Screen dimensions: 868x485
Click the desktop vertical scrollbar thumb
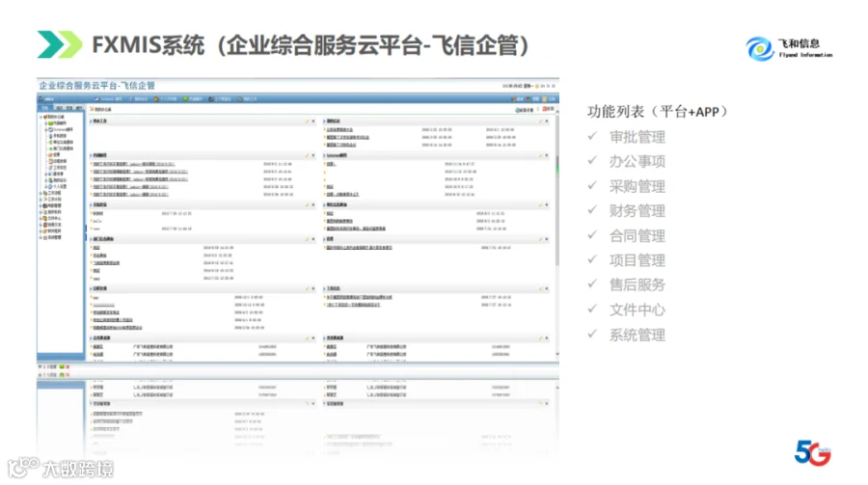point(556,191)
